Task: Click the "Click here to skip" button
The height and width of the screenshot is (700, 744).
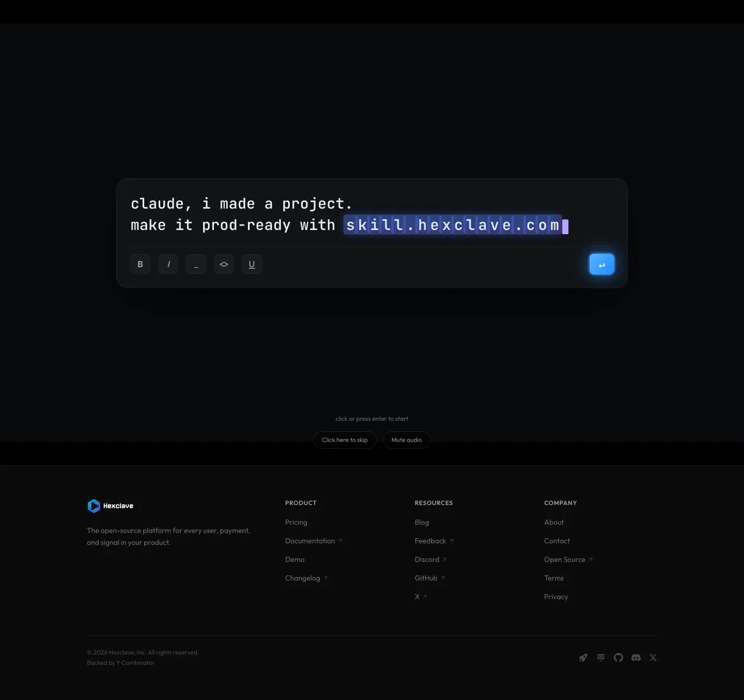Action: click(345, 440)
